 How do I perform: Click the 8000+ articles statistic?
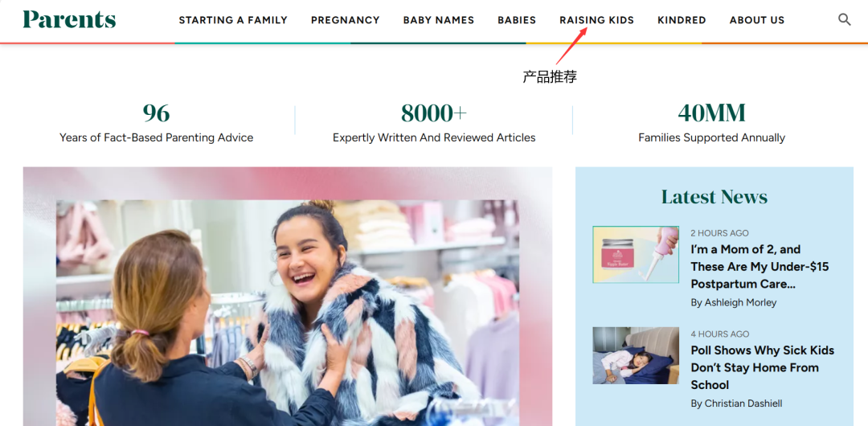434,122
